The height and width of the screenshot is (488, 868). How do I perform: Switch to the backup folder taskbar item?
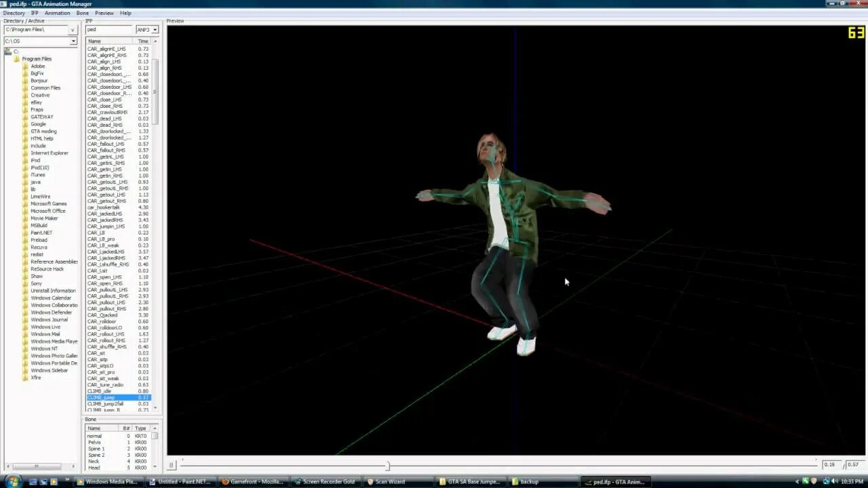click(542, 482)
